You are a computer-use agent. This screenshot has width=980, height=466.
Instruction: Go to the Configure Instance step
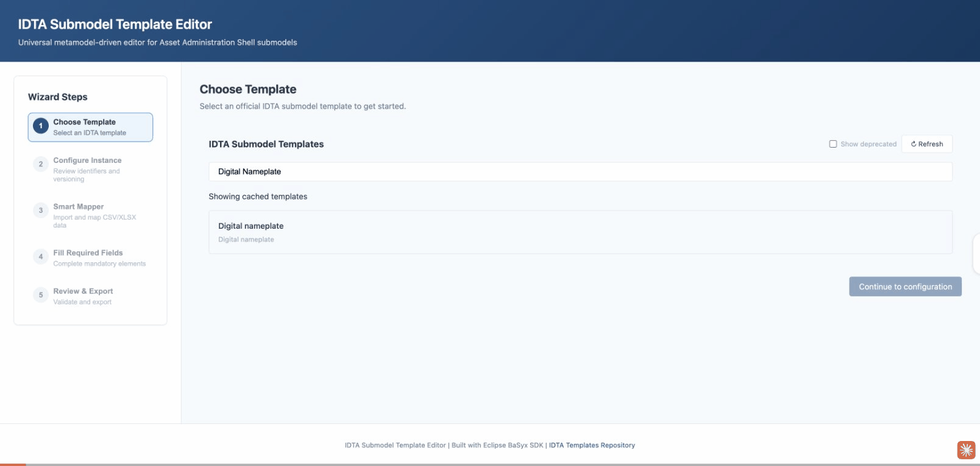(87, 160)
